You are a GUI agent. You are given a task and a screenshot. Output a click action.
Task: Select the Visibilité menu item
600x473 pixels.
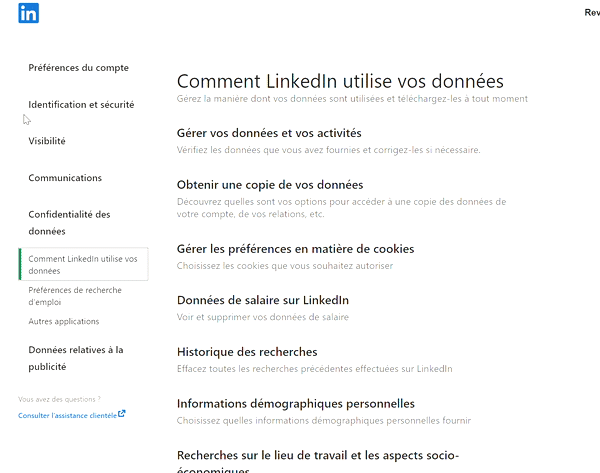click(47, 141)
